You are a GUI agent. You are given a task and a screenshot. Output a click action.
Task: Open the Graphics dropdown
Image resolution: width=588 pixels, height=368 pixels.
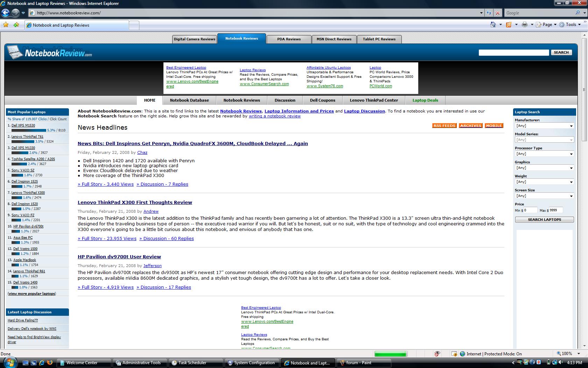(x=544, y=168)
